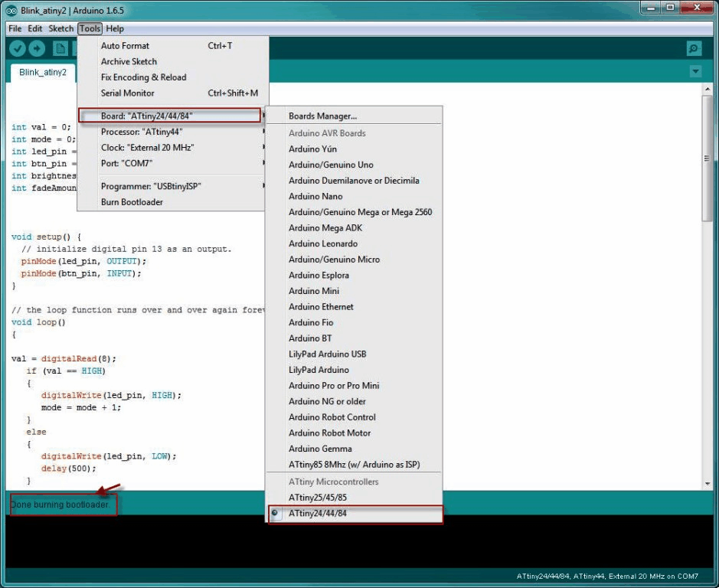
Task: Click the Arduino logo in title bar
Action: click(x=11, y=10)
